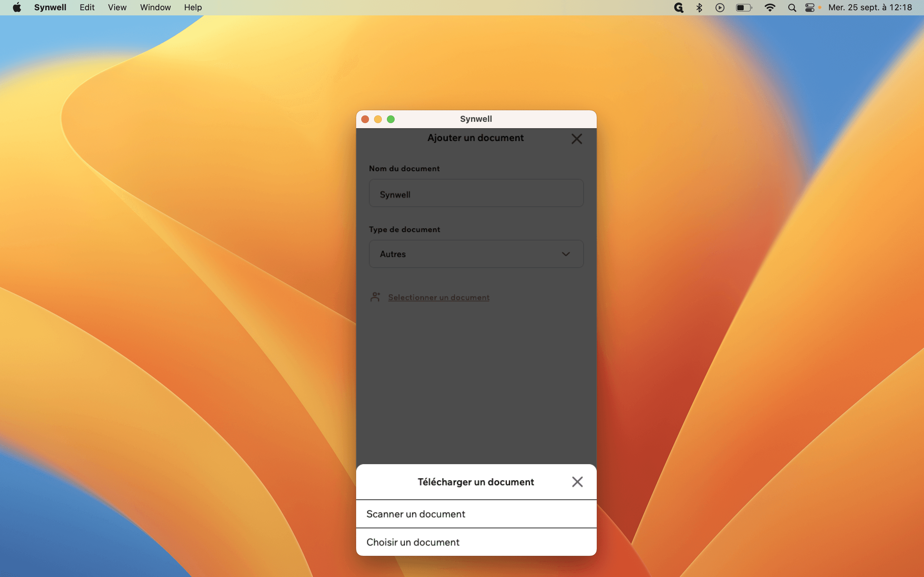The height and width of the screenshot is (577, 924).
Task: Open the Apple menu
Action: click(17, 7)
